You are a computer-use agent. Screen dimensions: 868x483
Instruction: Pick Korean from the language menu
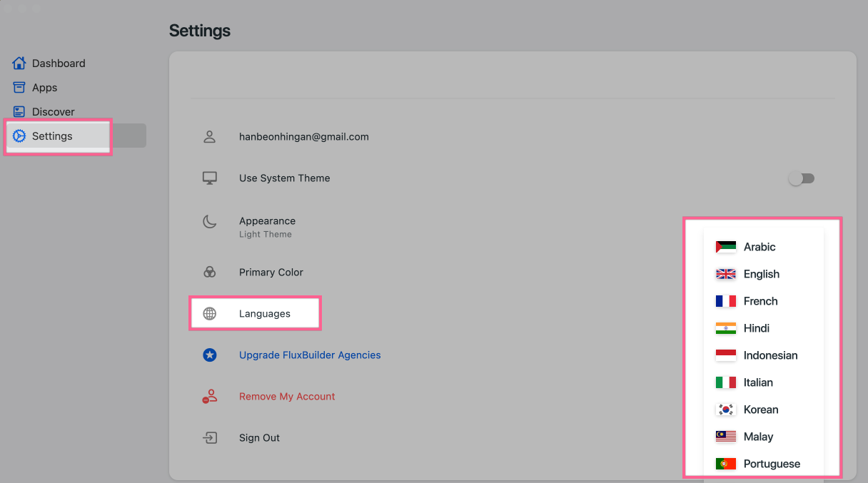tap(760, 410)
